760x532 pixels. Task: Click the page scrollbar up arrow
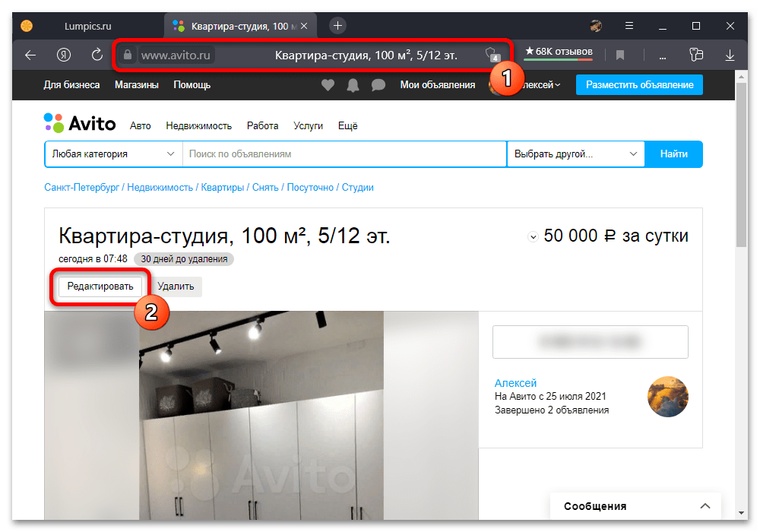click(741, 77)
